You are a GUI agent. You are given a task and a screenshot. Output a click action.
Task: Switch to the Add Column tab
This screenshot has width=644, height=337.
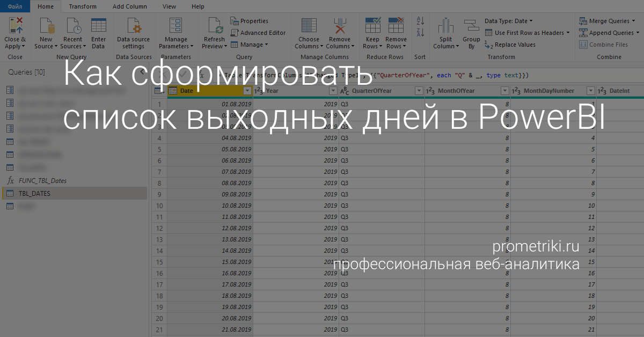click(x=130, y=6)
